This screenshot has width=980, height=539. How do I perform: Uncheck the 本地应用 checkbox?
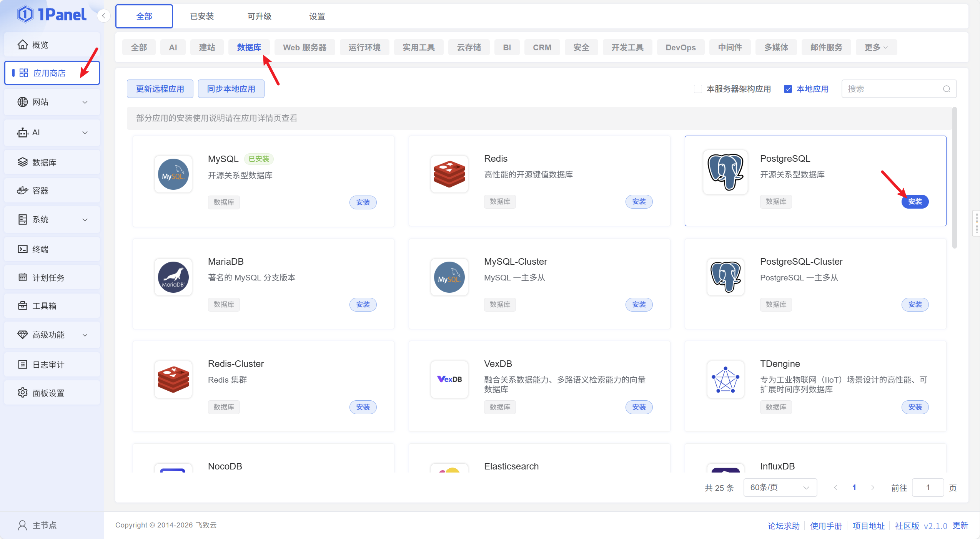point(788,89)
